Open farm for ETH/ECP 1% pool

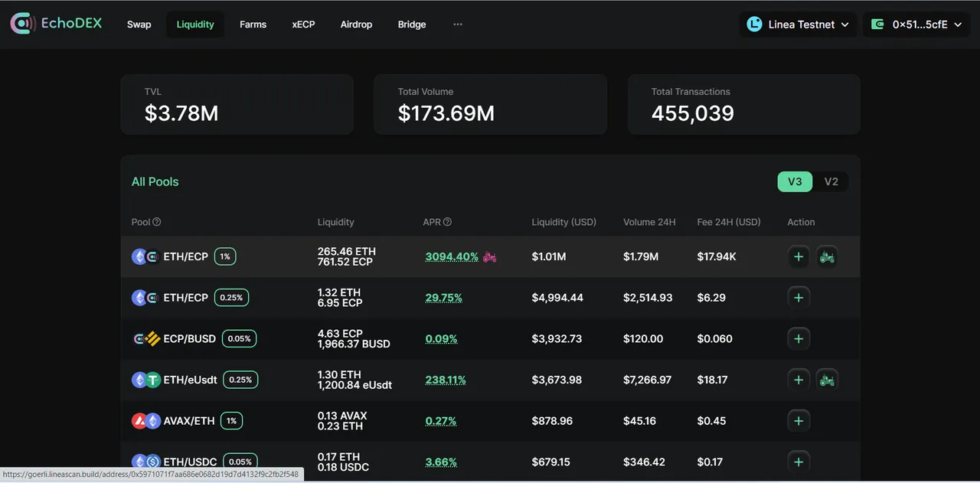pyautogui.click(x=827, y=256)
